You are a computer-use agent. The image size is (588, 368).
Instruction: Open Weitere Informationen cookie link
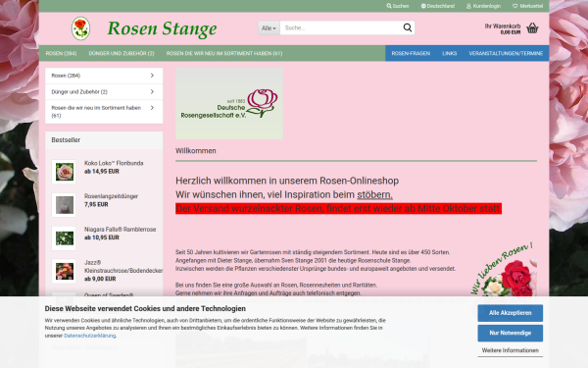coord(510,350)
